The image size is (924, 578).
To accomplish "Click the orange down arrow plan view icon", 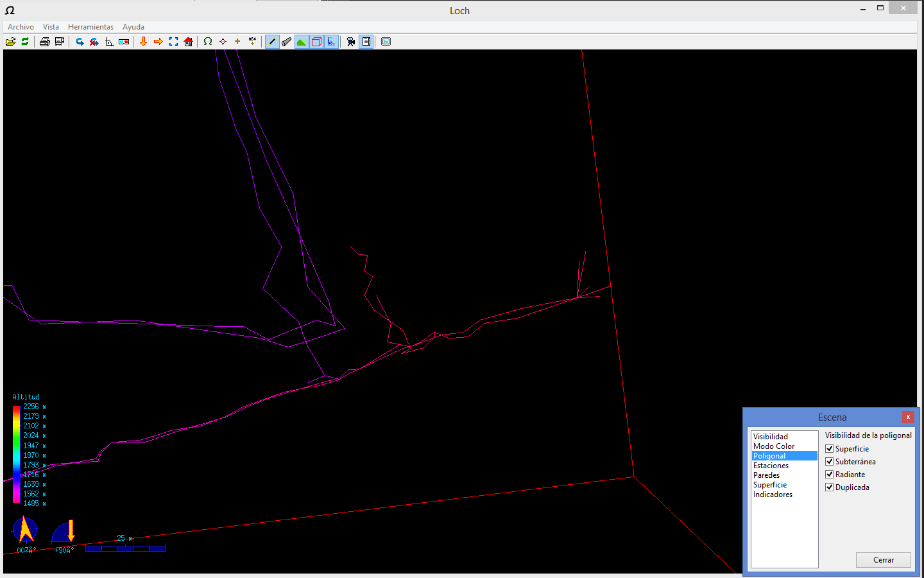I will tap(143, 42).
